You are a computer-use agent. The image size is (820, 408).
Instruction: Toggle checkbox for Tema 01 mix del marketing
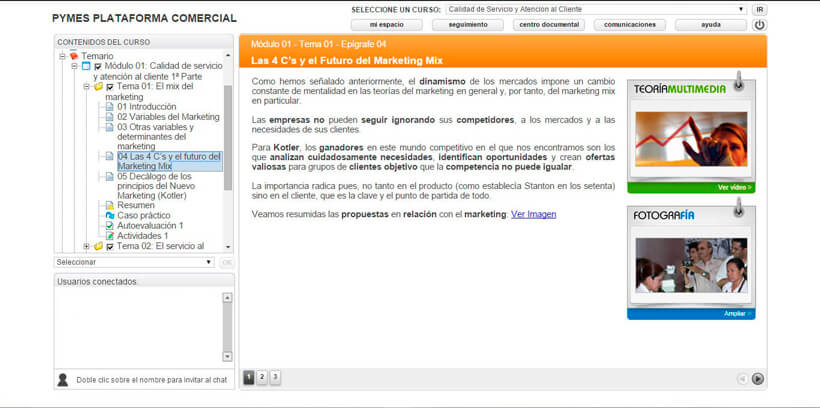click(x=110, y=87)
